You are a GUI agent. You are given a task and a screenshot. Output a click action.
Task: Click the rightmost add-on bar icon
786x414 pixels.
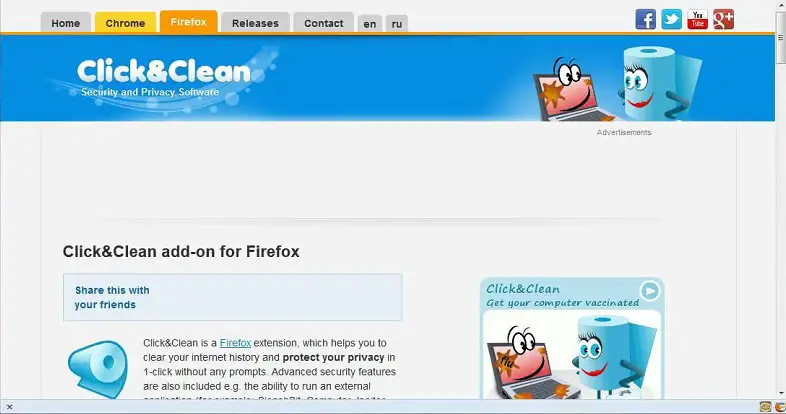coord(780,407)
